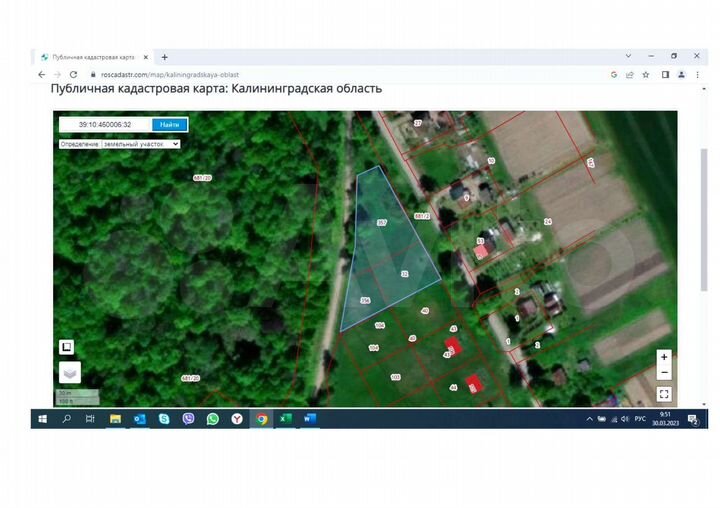
Task: Bookmark this page with star icon
Action: (647, 74)
